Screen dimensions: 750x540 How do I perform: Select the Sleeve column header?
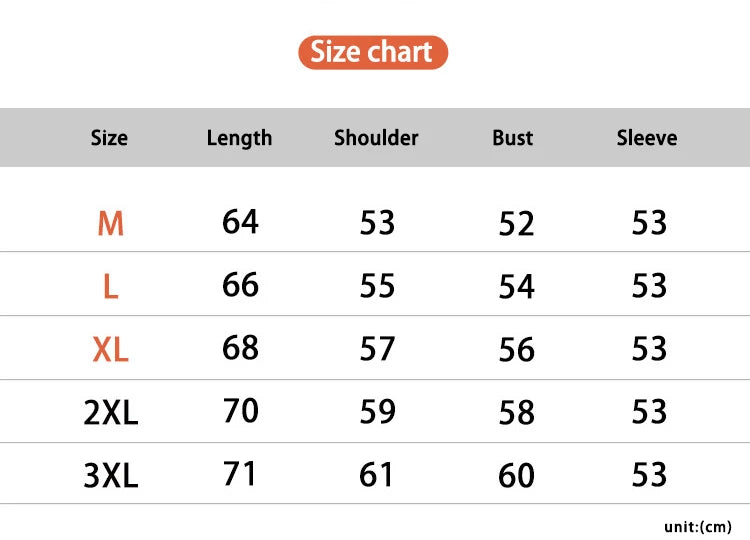[x=647, y=138]
